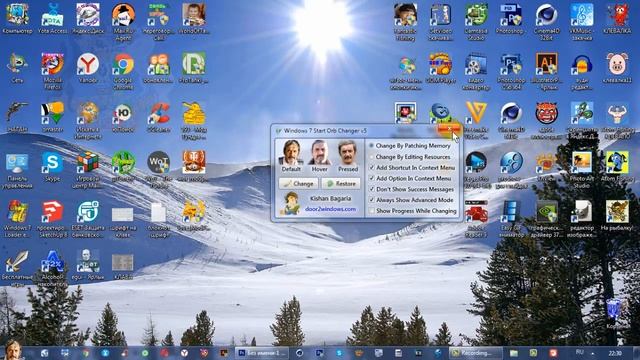
Task: Launch Google Chrome from the desktop
Action: [x=123, y=71]
